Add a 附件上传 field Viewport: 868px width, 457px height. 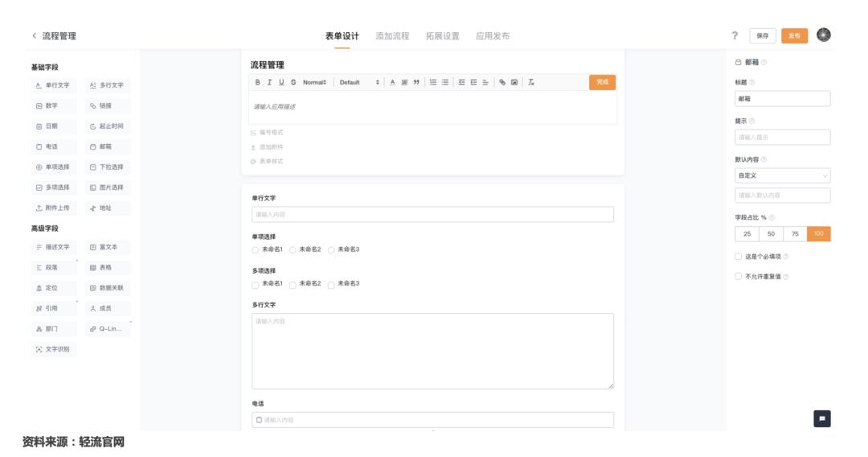click(54, 208)
